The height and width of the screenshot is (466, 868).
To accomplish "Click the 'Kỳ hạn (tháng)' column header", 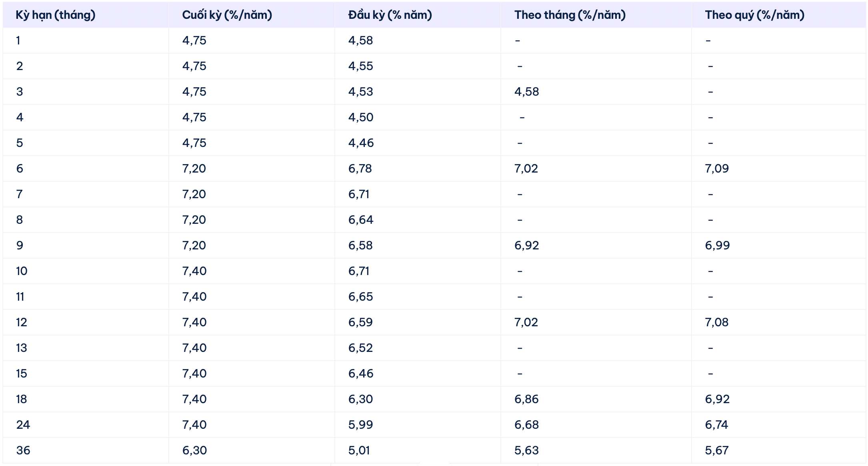I will point(56,15).
